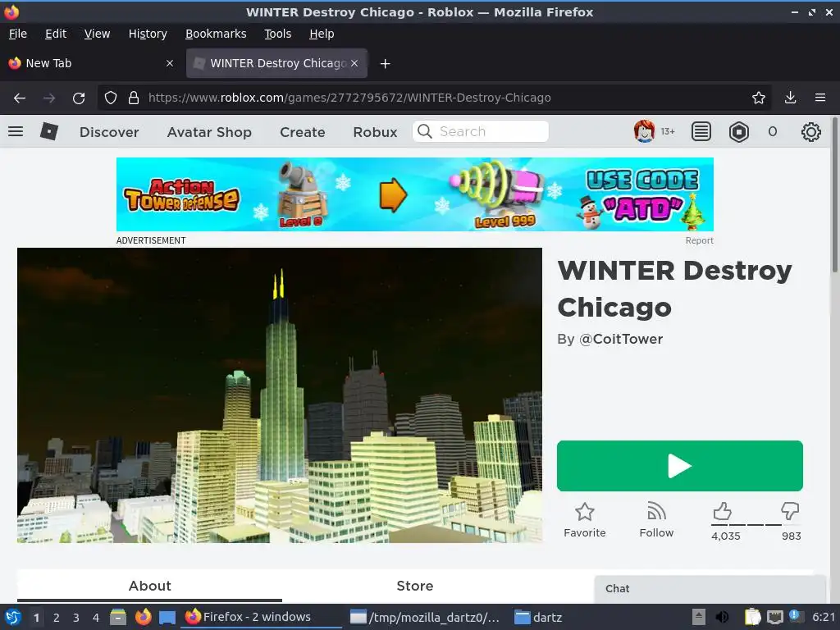Open the View menu
840x630 pixels.
(x=97, y=34)
